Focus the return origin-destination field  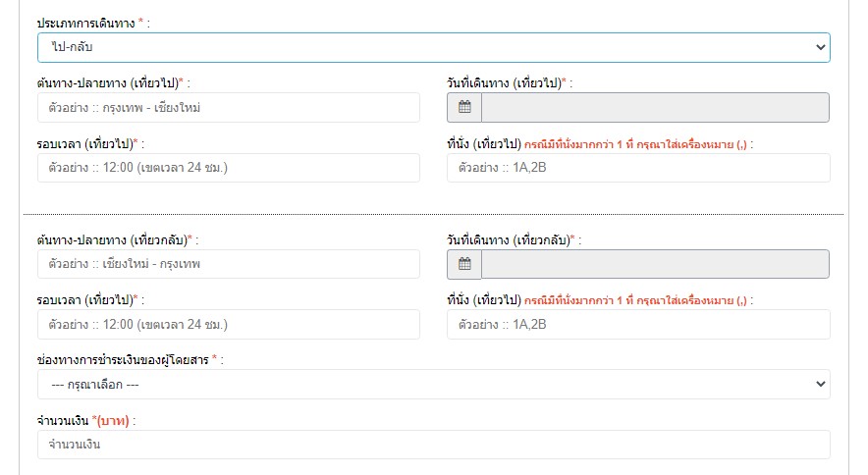229,264
